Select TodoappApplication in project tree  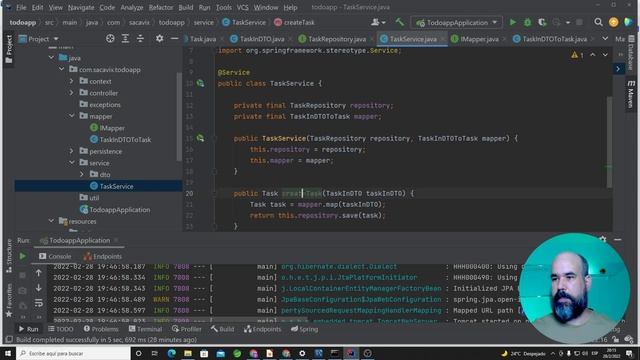click(116, 209)
